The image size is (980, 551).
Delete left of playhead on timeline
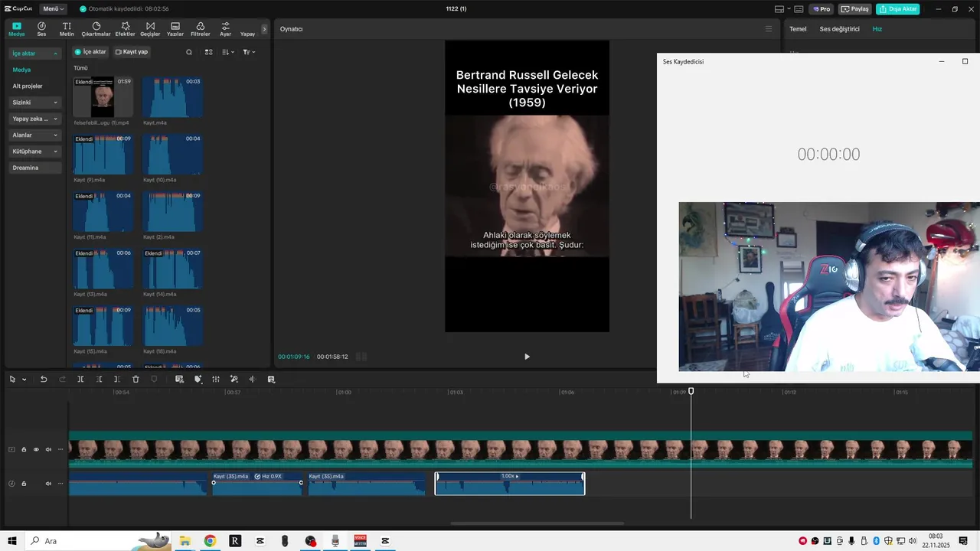point(99,379)
